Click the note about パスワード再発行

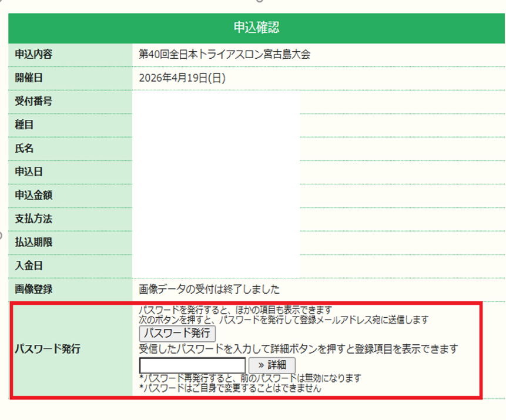click(250, 378)
